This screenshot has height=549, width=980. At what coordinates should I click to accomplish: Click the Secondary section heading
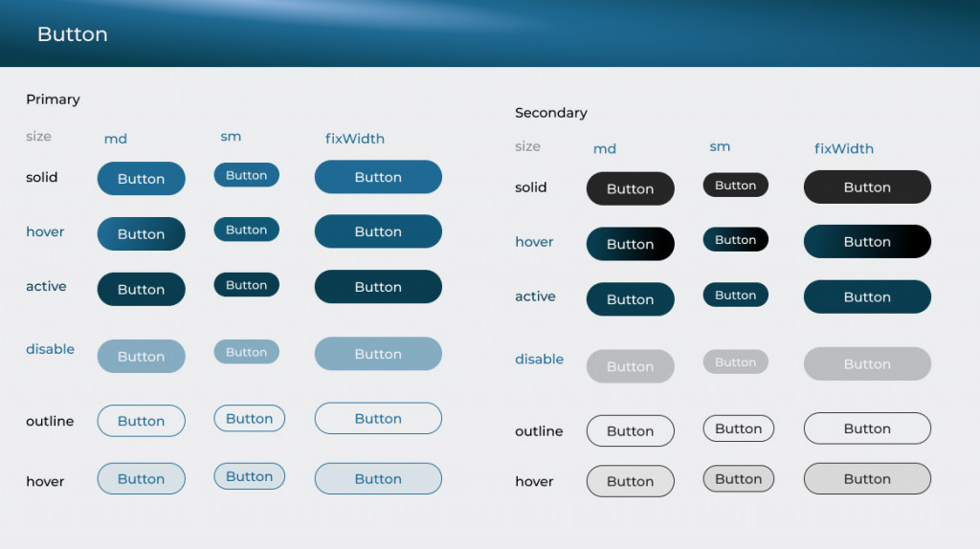(x=551, y=113)
